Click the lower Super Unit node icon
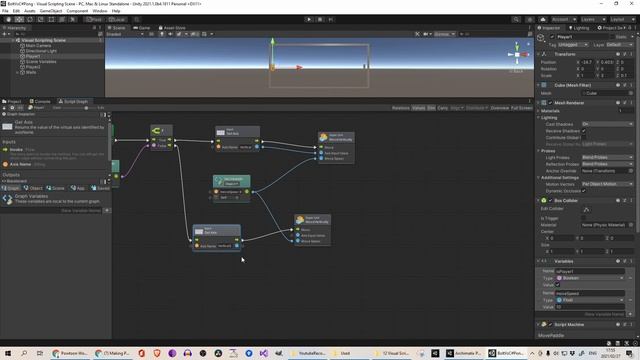The height and width of the screenshot is (360, 640). pyautogui.click(x=300, y=220)
